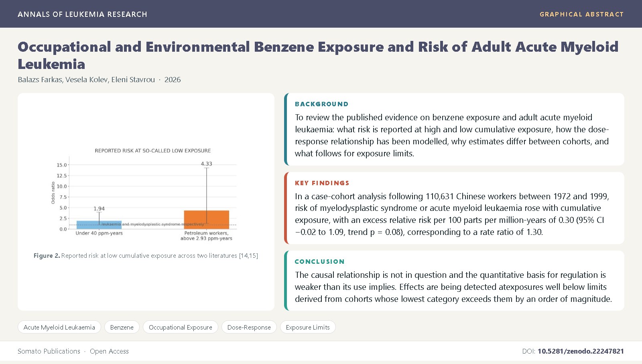Click the publication year 2026
This screenshot has width=642, height=364.
(173, 79)
